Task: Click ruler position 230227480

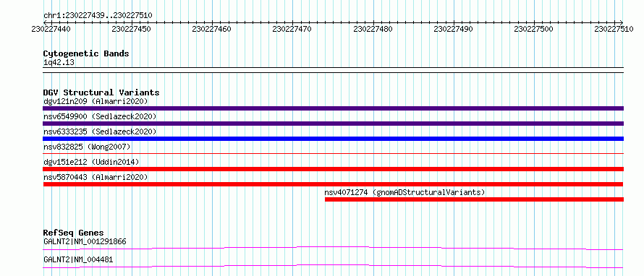Action: coord(373,29)
